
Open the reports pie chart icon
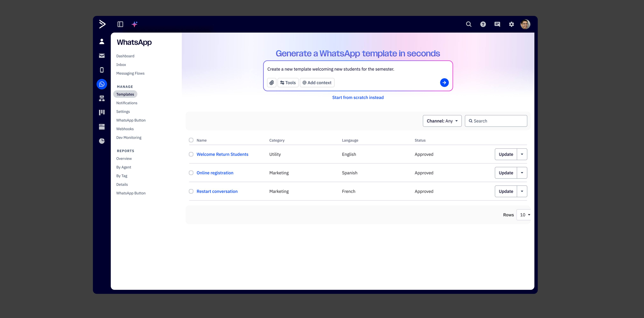click(102, 141)
